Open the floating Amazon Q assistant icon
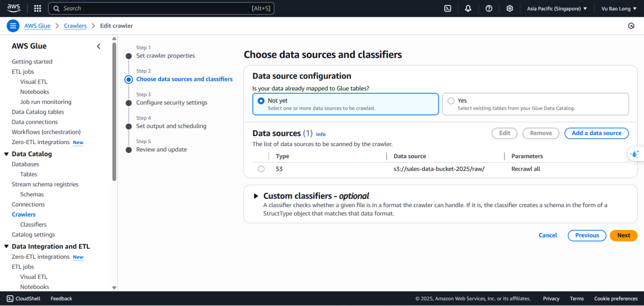Image resolution: width=644 pixels, height=306 pixels. tap(635, 154)
